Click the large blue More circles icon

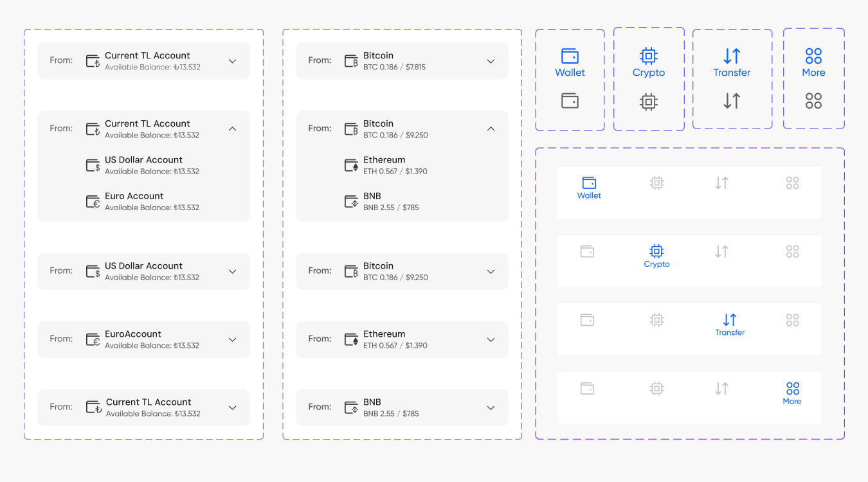click(813, 56)
